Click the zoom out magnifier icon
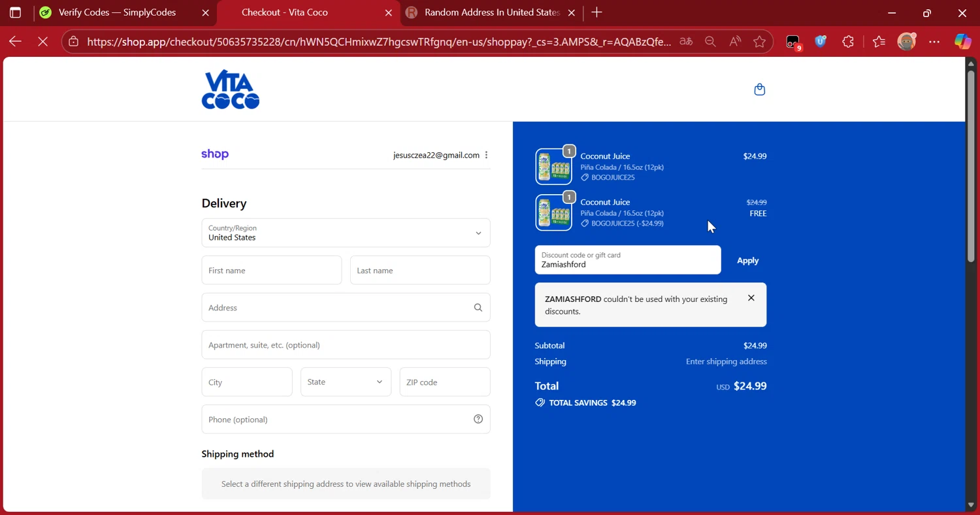 pyautogui.click(x=711, y=42)
